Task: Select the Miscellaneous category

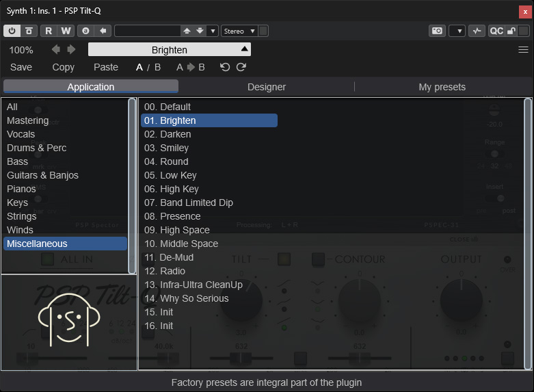Action: point(65,244)
